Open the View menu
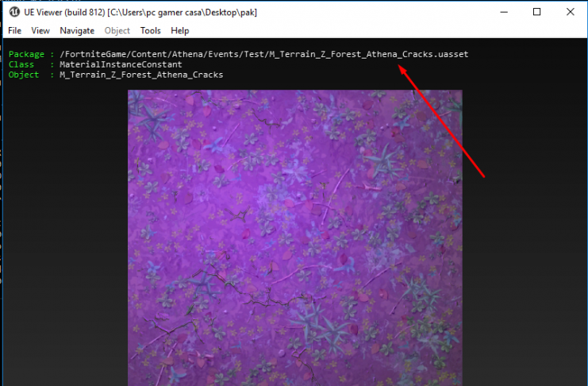Screen dimensions: 588x386 coord(40,30)
